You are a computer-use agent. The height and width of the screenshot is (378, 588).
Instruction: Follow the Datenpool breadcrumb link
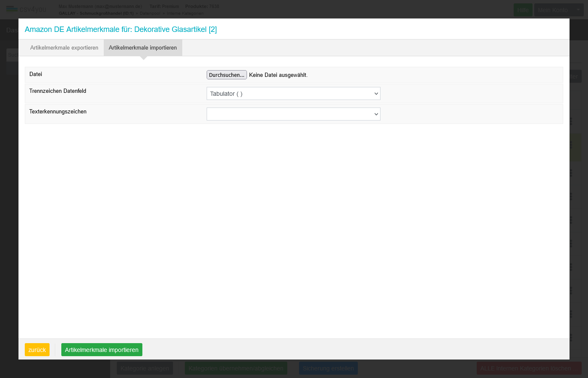150,13
